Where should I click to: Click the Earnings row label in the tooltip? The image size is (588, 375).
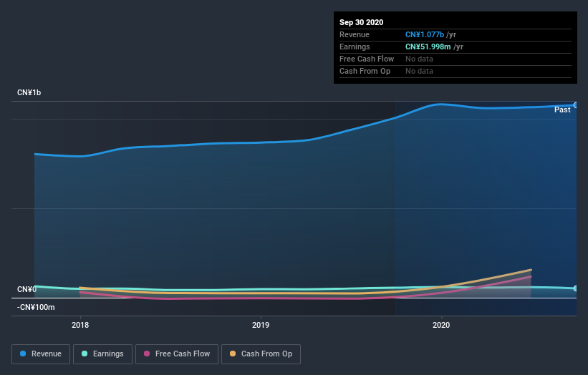[355, 47]
